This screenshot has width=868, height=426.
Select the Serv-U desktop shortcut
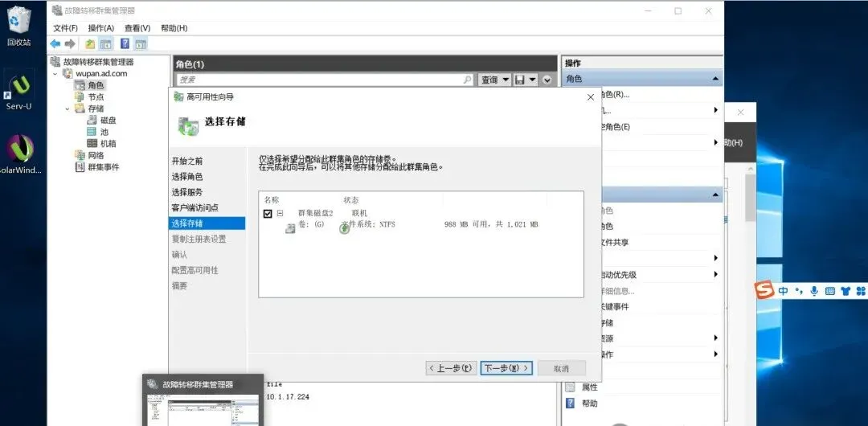(x=18, y=90)
